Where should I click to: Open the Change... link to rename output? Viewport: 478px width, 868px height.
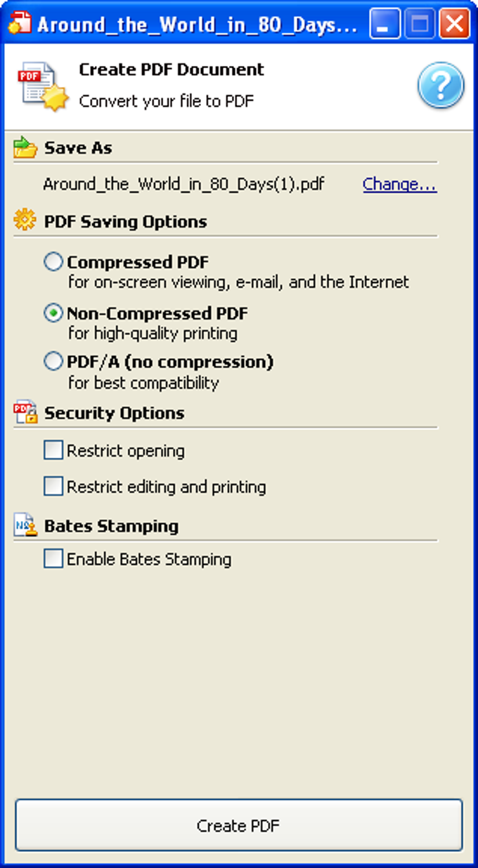[x=399, y=183]
